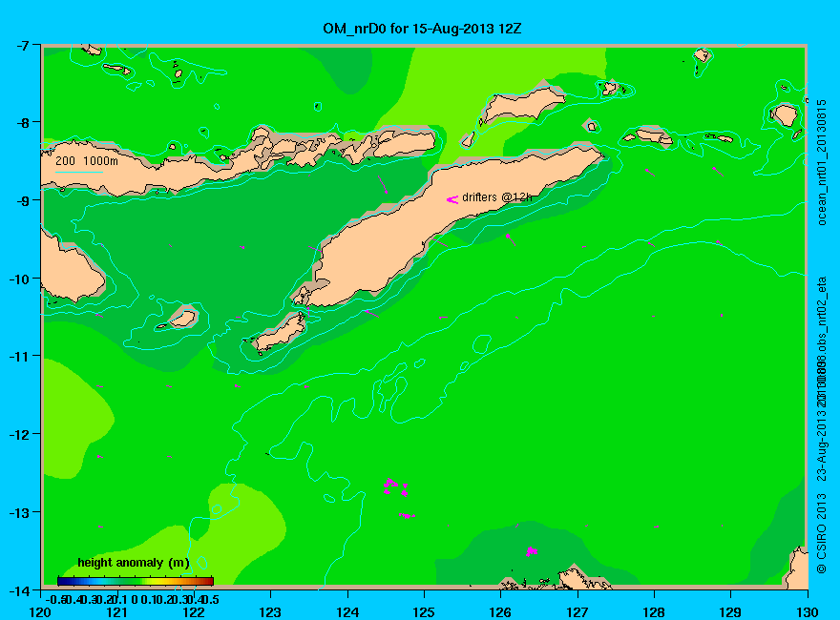840x620 pixels.
Task: Click latitude tick label "-11"
Action: (18, 356)
